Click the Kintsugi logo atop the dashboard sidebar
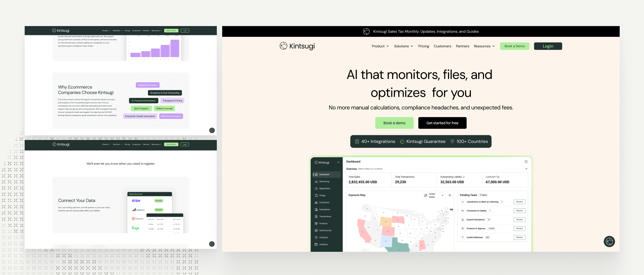The image size is (644, 275). click(x=322, y=162)
